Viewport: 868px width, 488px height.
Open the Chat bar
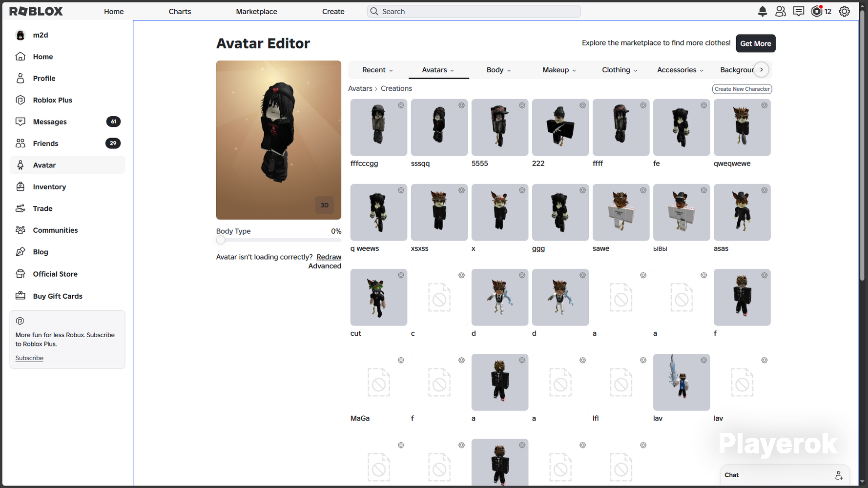tap(785, 475)
